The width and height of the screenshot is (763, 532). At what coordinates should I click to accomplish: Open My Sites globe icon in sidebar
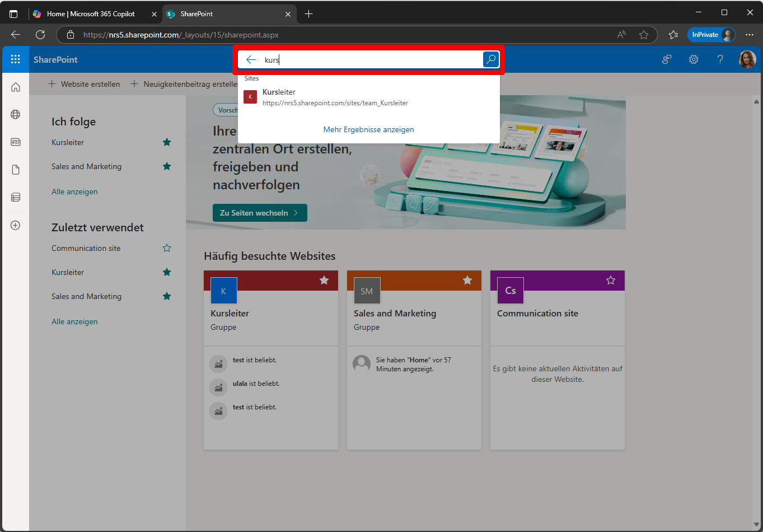(16, 114)
